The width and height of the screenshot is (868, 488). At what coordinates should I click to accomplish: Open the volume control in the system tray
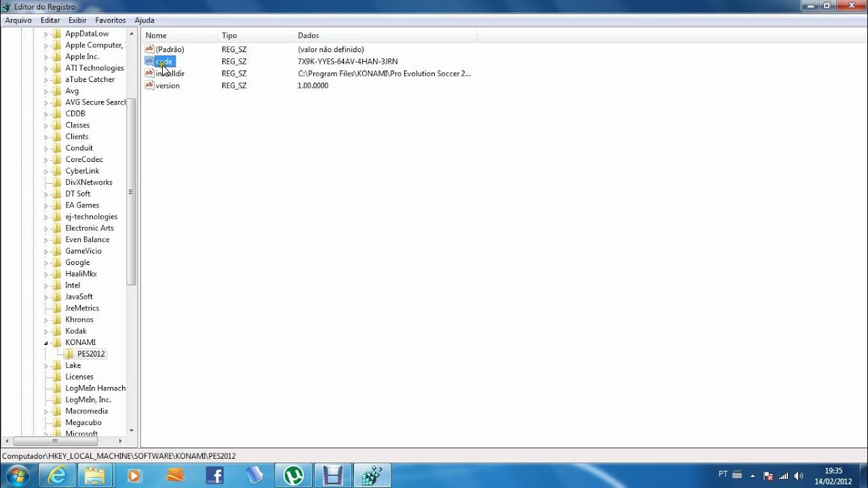(798, 476)
